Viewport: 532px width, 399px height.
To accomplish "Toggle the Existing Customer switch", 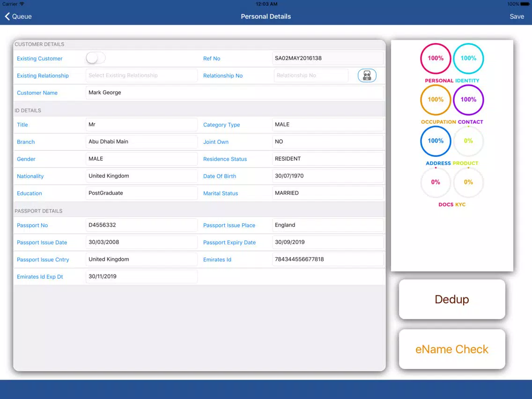I will (x=96, y=58).
